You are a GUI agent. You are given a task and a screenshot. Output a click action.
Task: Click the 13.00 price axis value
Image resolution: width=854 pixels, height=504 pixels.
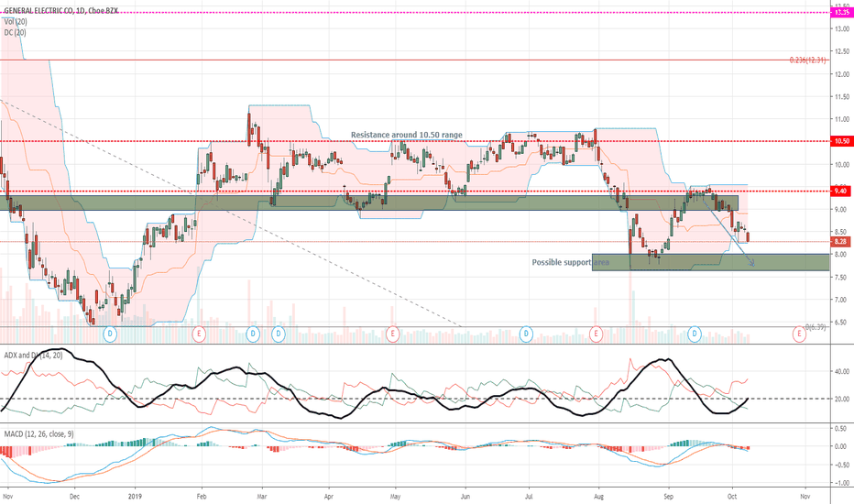pyautogui.click(x=841, y=29)
